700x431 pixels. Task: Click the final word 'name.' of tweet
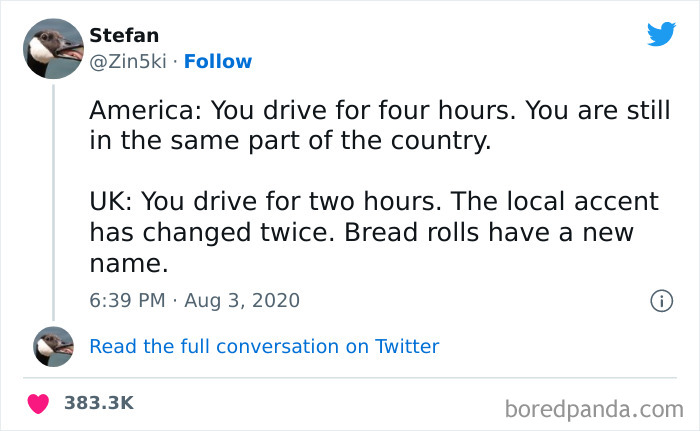click(129, 263)
